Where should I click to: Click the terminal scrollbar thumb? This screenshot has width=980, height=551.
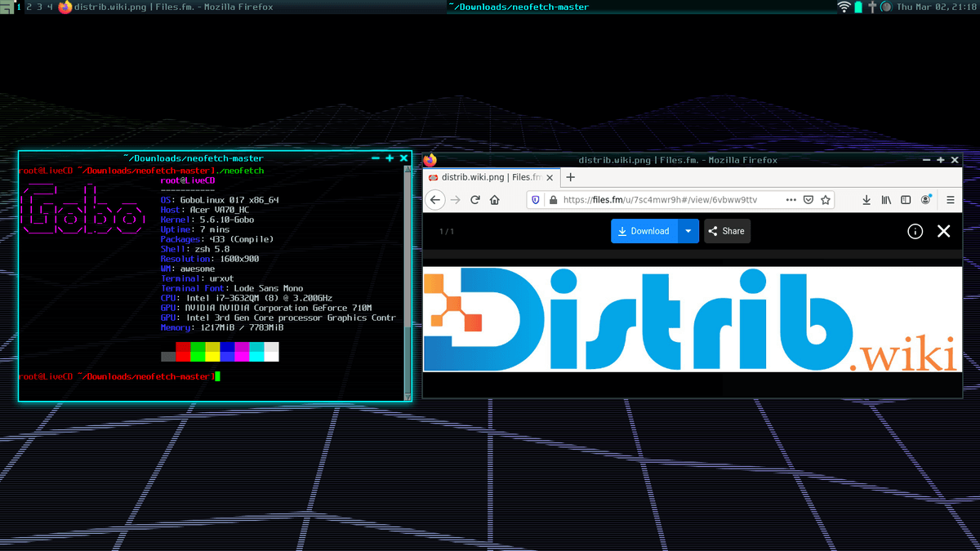(x=408, y=361)
